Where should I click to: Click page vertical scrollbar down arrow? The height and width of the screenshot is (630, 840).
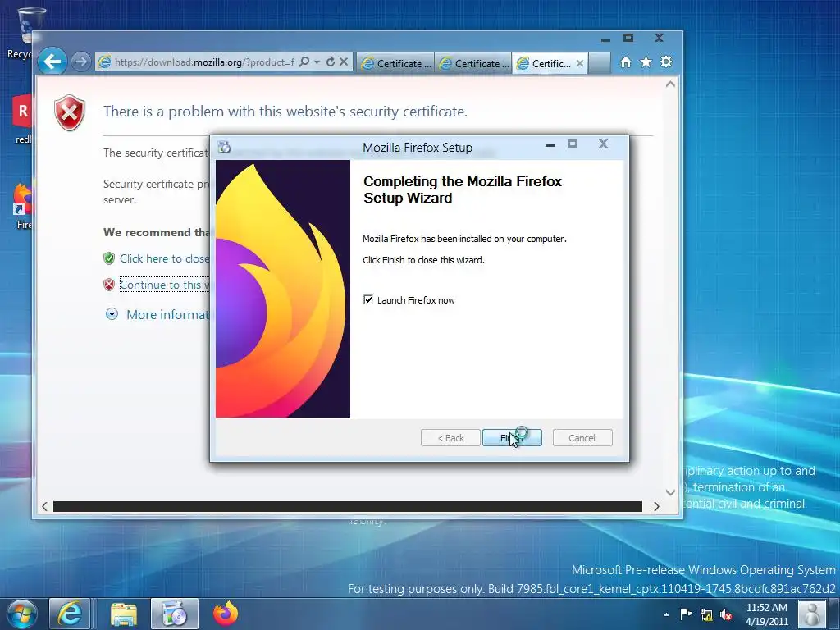click(670, 492)
